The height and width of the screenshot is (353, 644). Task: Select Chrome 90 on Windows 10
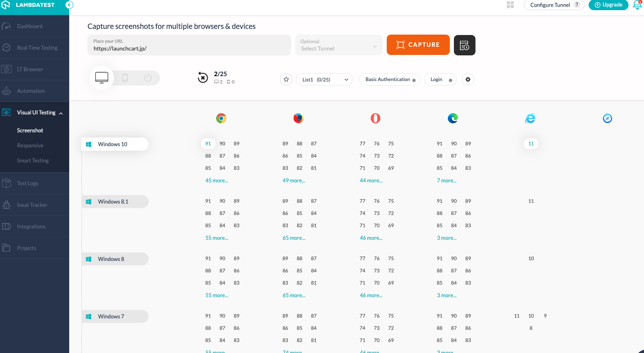pyautogui.click(x=222, y=144)
